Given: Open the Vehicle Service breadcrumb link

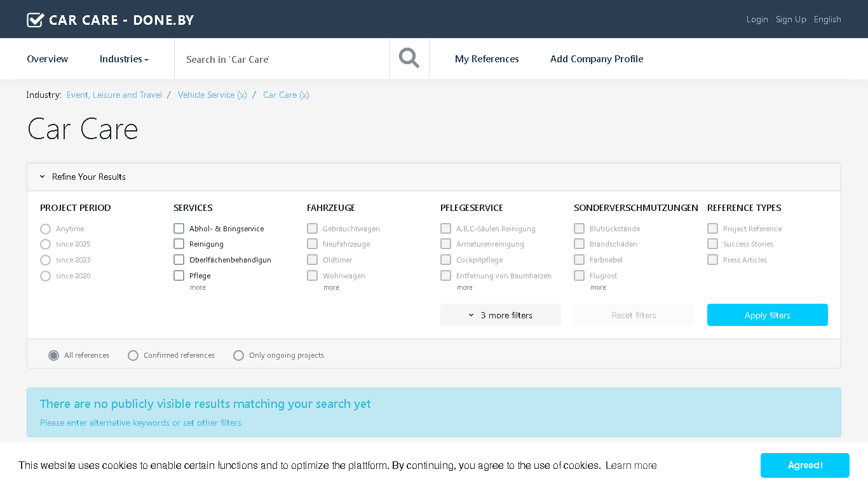Looking at the screenshot, I should (212, 95).
